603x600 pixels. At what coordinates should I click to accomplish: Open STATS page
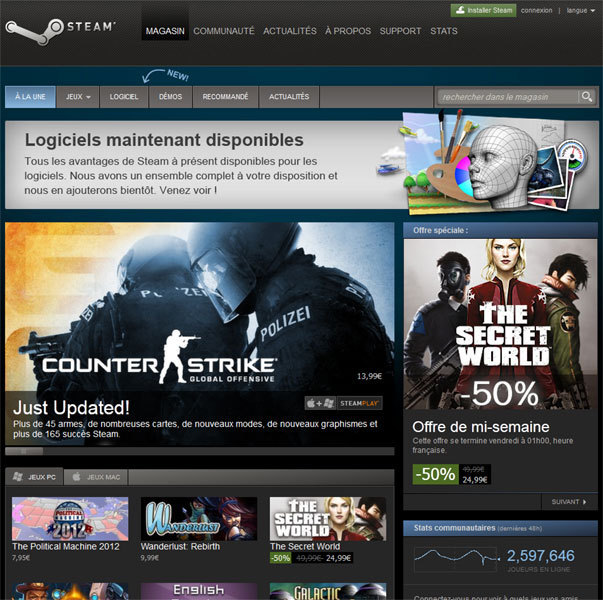(x=443, y=31)
